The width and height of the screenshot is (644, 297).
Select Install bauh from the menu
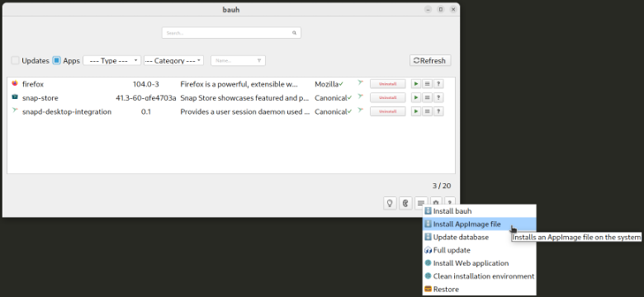480,211
